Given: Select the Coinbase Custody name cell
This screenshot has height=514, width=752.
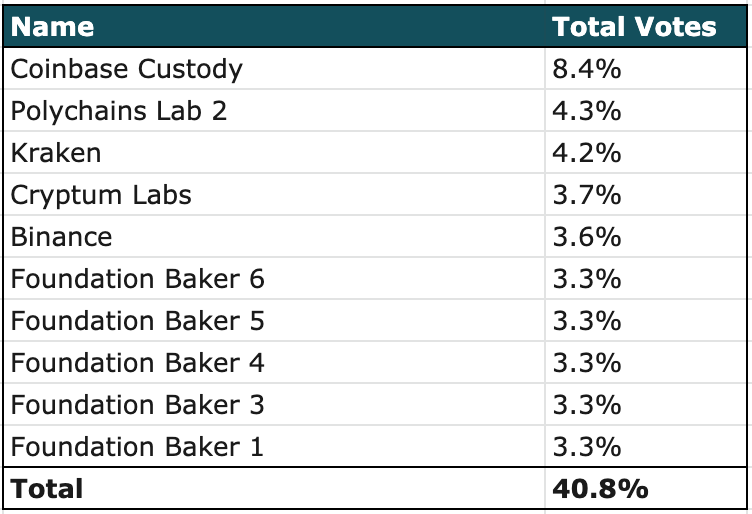Looking at the screenshot, I should (127, 69).
